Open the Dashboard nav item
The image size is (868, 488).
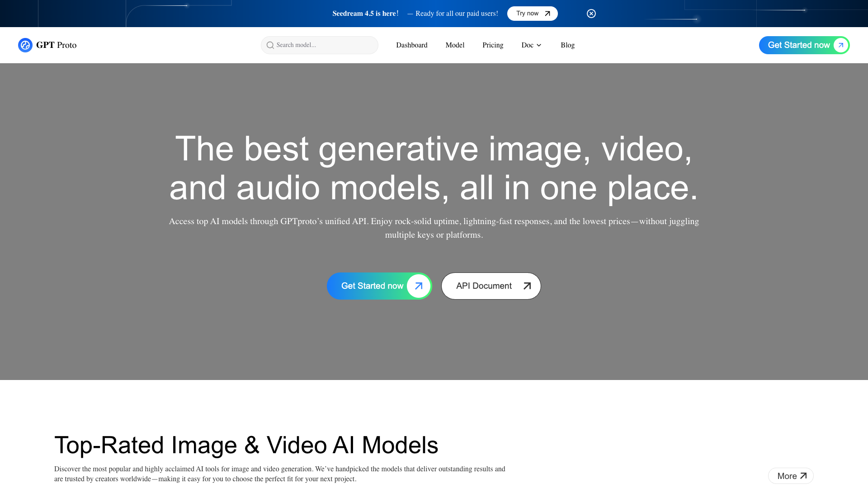412,45
